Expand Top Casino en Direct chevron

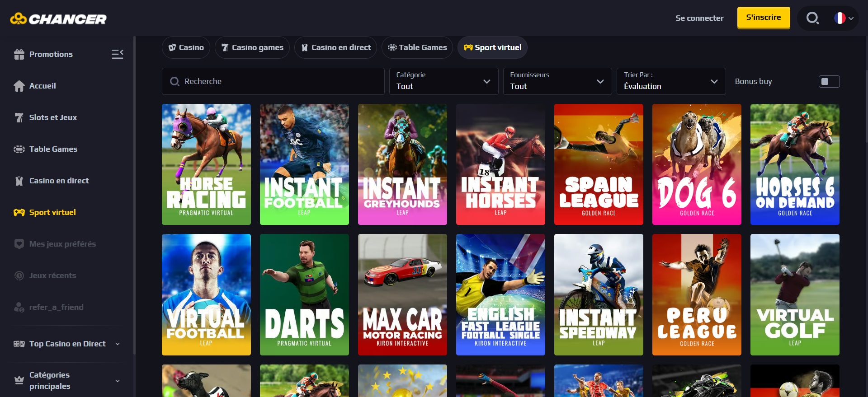(118, 344)
